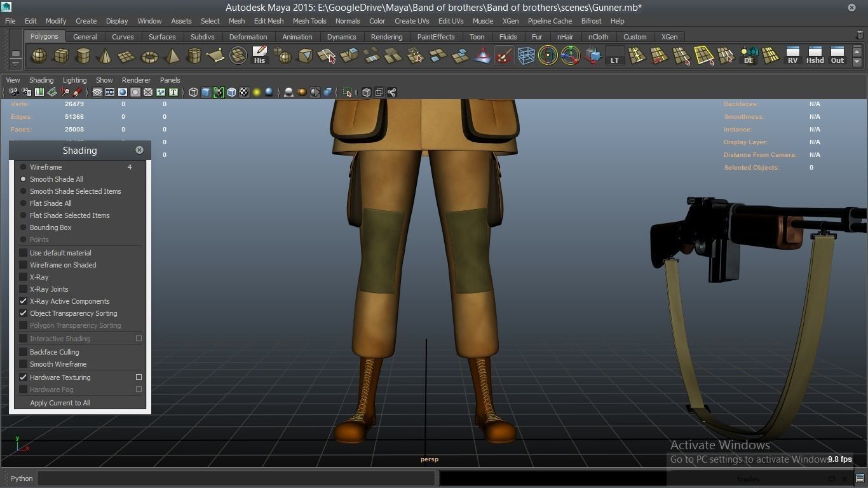
Task: Toggle the film gate panel icon
Action: [110, 92]
